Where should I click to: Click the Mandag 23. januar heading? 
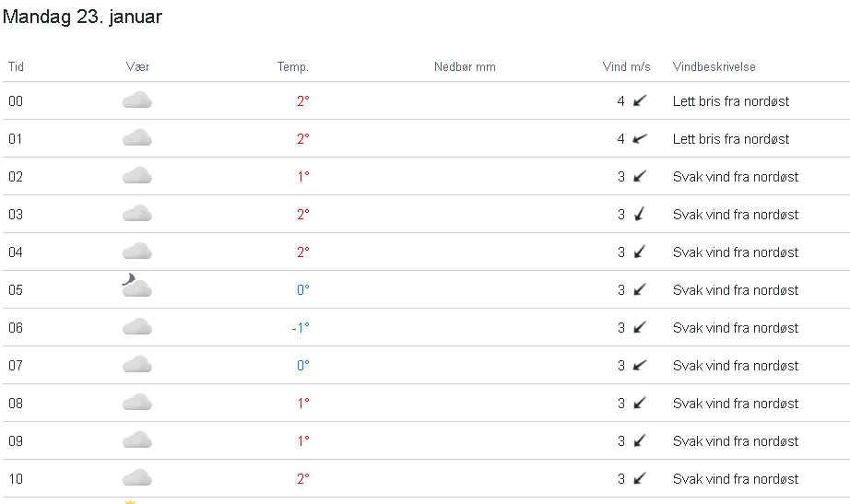point(82,17)
